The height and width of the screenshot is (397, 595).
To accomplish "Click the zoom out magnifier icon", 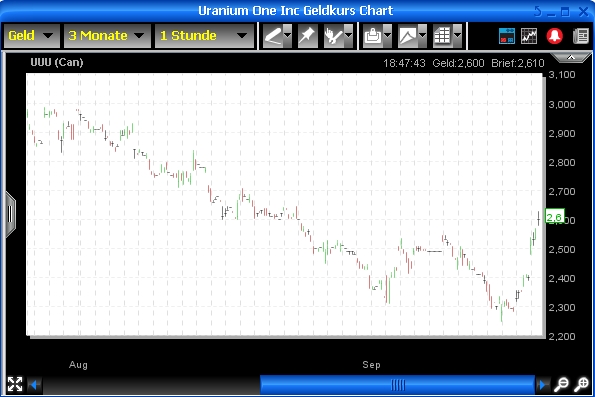I will (x=561, y=384).
